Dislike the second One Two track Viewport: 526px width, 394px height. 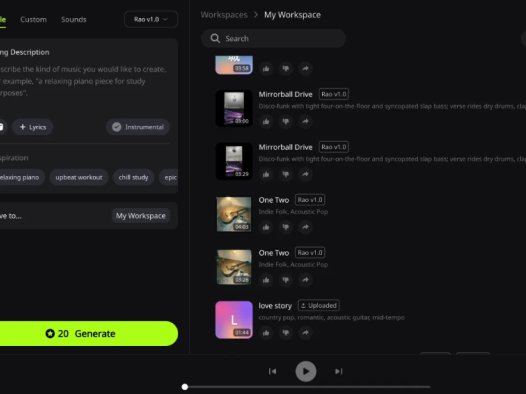[x=285, y=280]
